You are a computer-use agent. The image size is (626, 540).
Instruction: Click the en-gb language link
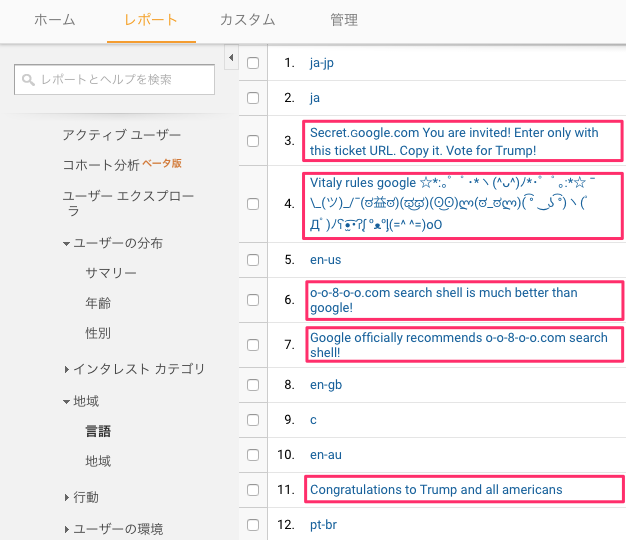[x=326, y=385]
